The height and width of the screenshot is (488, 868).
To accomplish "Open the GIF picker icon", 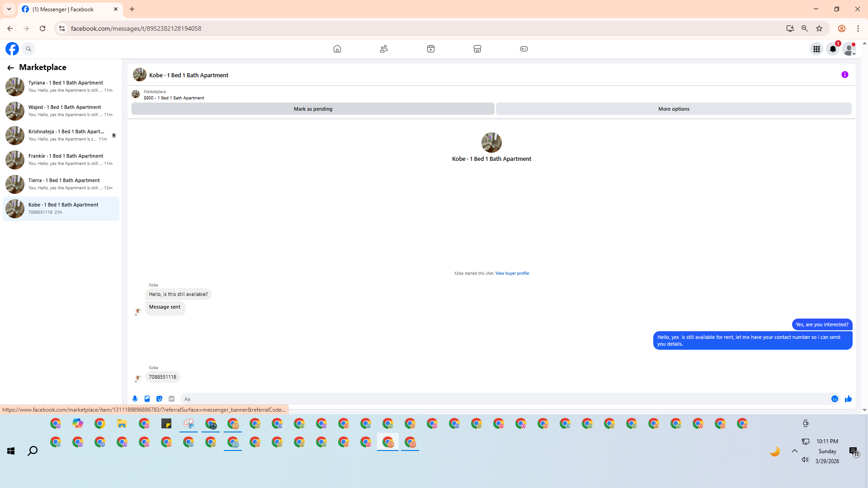I will (x=171, y=399).
